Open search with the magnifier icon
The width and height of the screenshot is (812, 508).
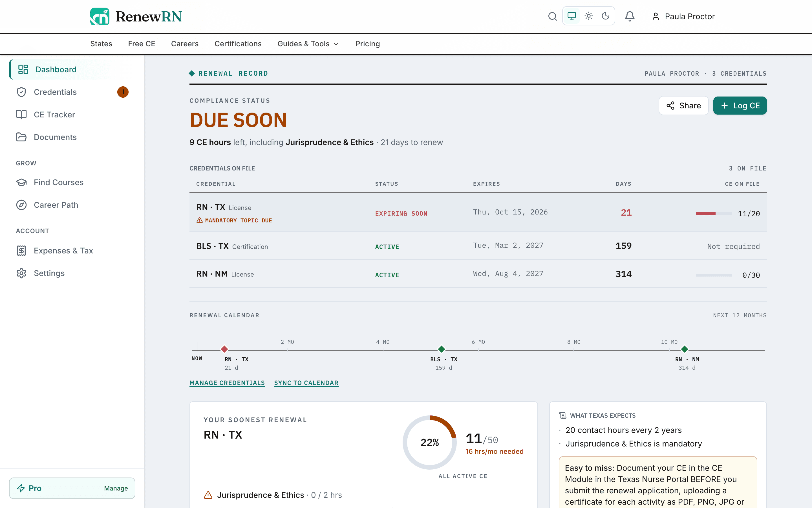point(552,16)
